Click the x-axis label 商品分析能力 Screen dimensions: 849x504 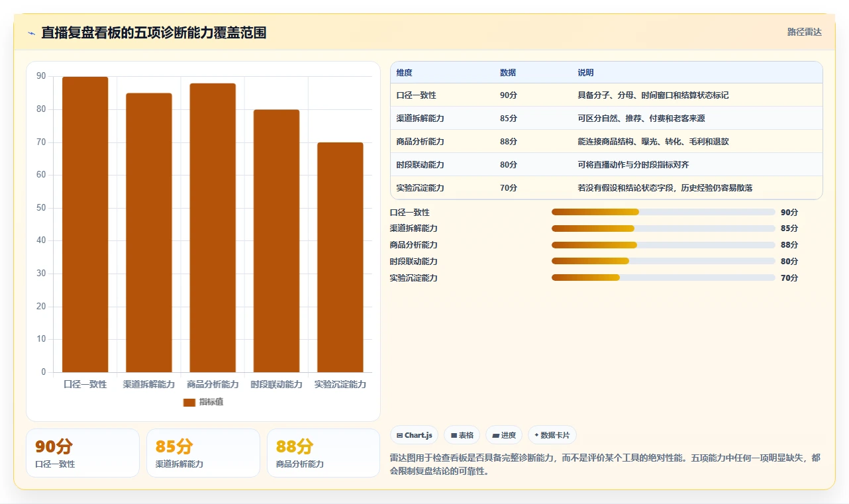pos(213,384)
